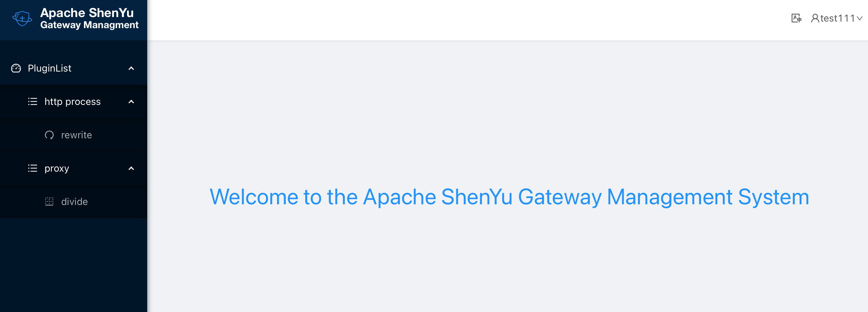The width and height of the screenshot is (868, 312).
Task: Click the dotted grid divide icon
Action: click(49, 202)
